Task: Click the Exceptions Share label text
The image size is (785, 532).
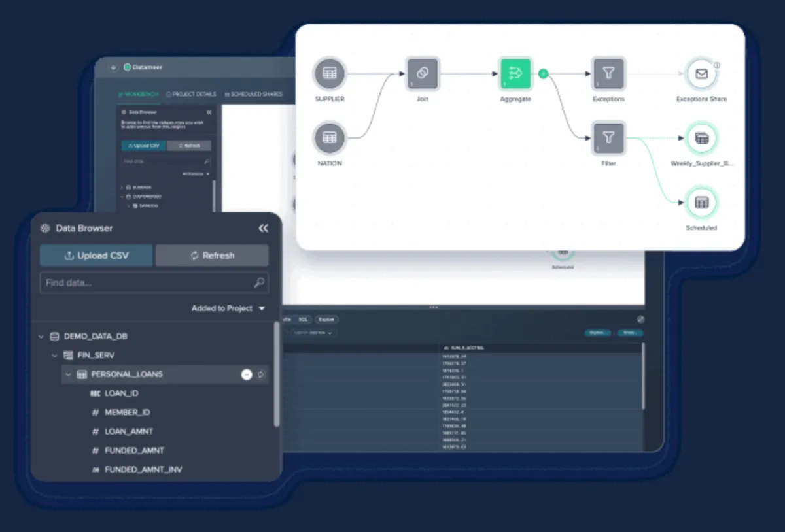Action: click(x=701, y=99)
